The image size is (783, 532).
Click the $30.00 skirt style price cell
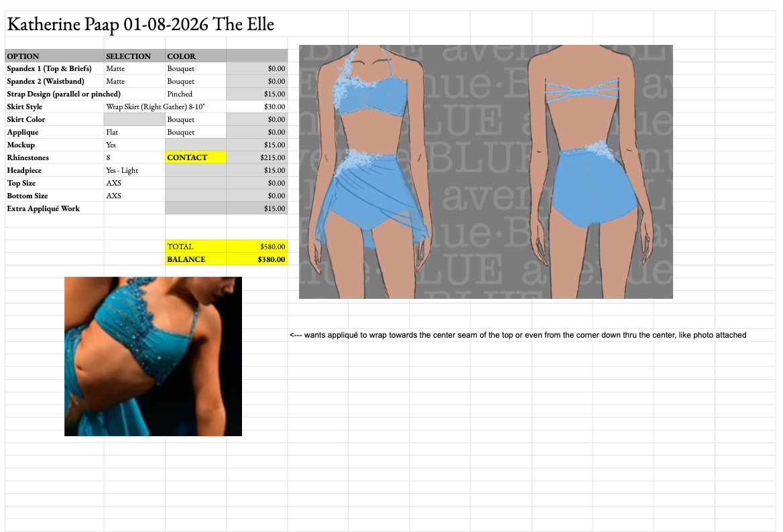257,107
